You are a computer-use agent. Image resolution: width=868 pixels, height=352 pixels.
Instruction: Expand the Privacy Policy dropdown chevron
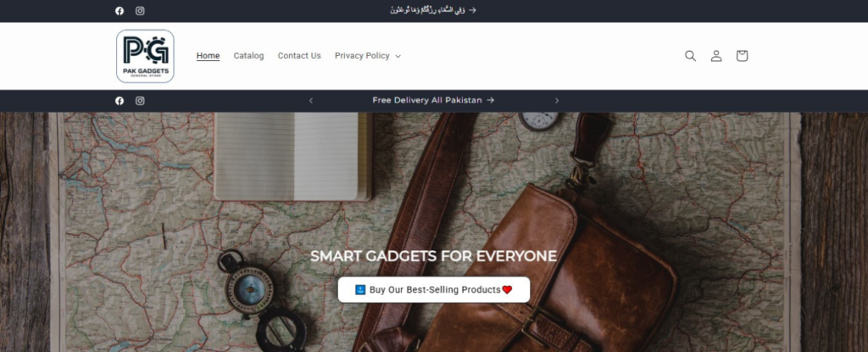pyautogui.click(x=398, y=56)
